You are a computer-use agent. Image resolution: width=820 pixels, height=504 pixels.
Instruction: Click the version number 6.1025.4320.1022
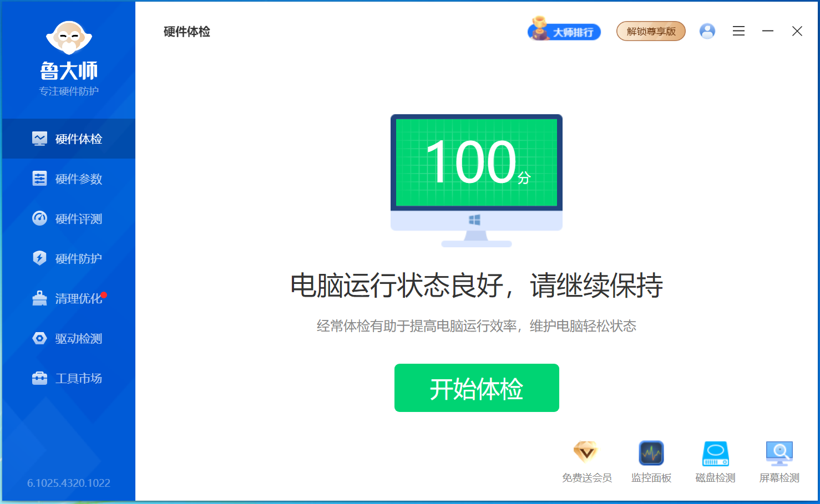point(69,483)
